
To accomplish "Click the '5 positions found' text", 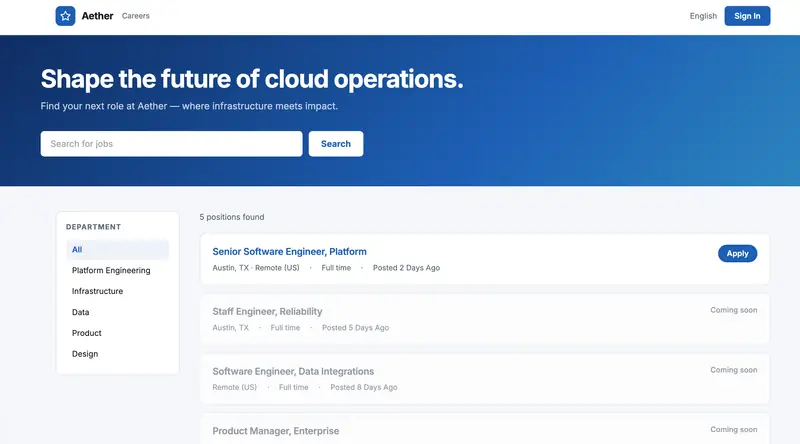I will [x=232, y=217].
